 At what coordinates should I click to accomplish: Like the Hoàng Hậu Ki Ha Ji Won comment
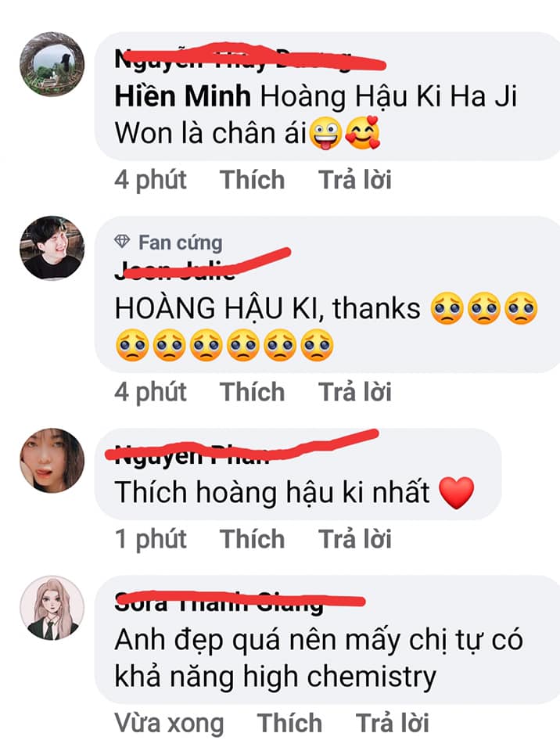pyautogui.click(x=252, y=180)
